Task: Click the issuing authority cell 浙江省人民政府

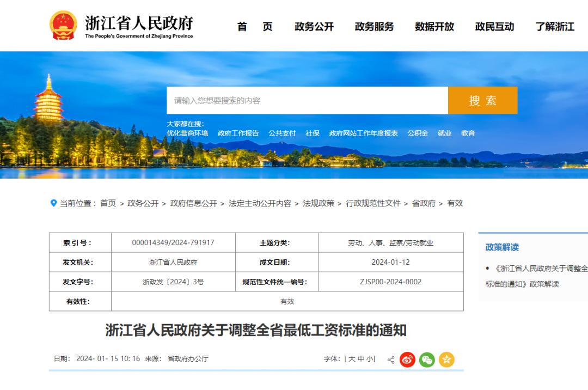Action: 173,262
